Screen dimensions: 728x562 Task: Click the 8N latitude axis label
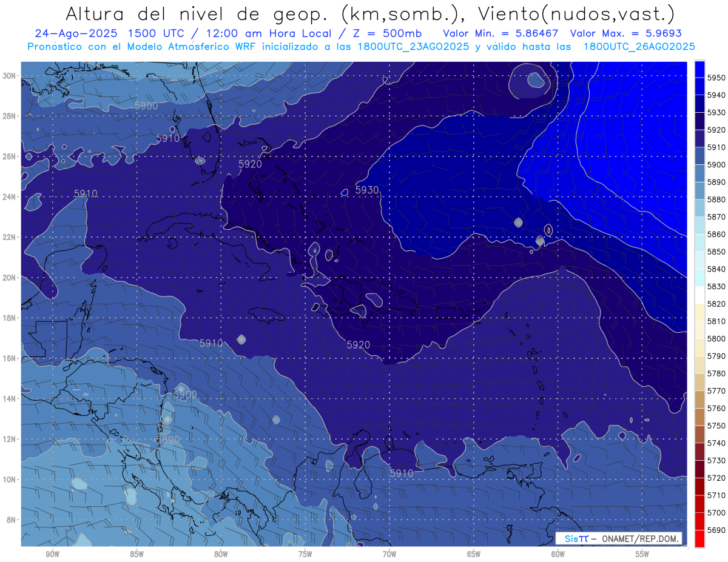point(12,520)
